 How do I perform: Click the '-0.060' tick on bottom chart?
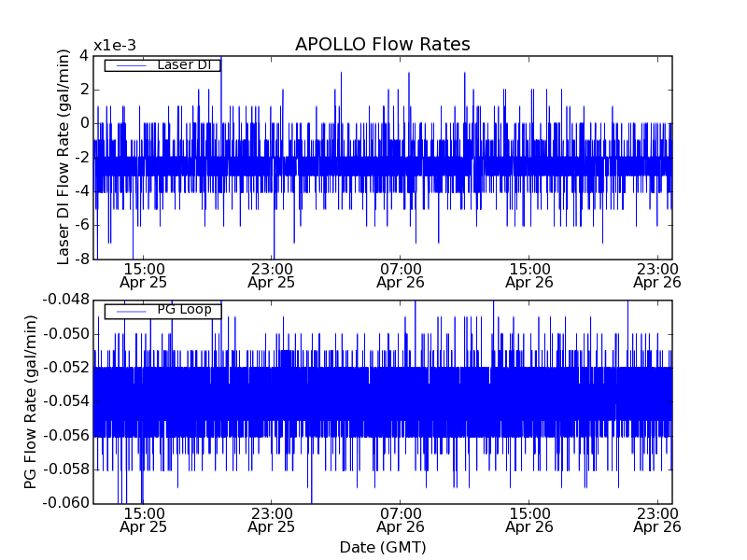pos(66,503)
